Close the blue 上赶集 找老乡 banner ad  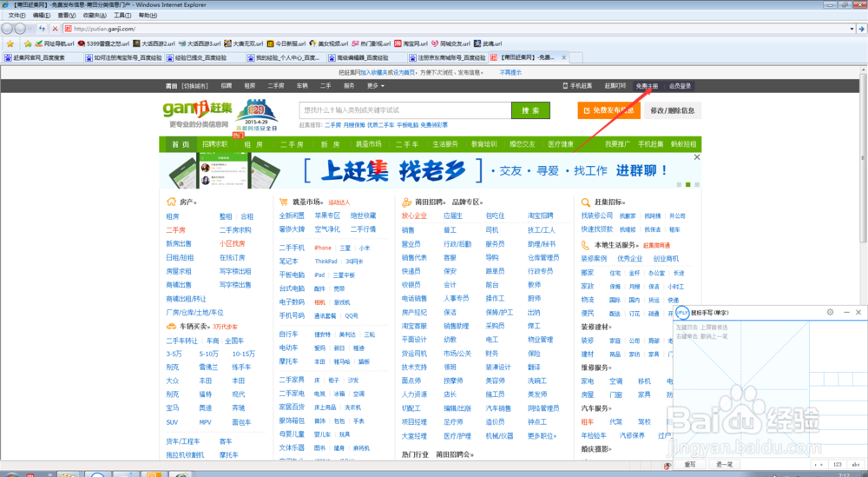point(697,157)
